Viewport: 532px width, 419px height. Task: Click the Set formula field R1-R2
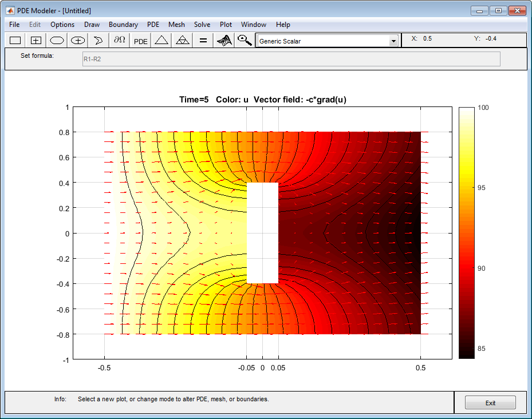pos(291,59)
